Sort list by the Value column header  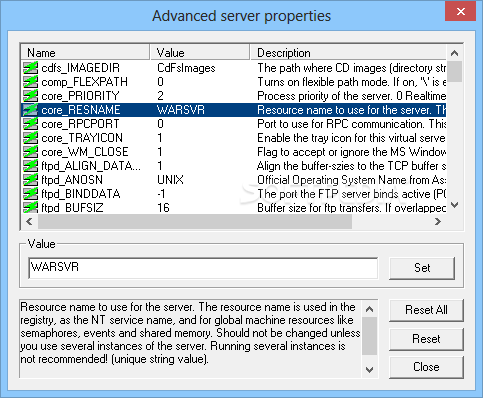tap(200, 53)
